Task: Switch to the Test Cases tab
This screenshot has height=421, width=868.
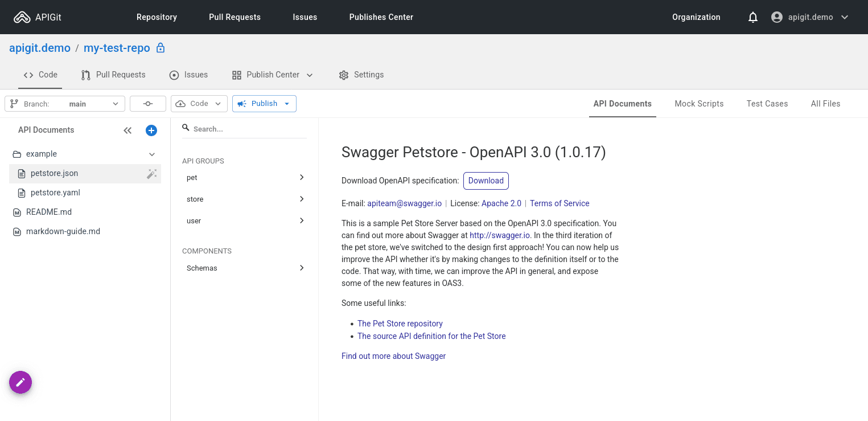Action: (x=767, y=104)
